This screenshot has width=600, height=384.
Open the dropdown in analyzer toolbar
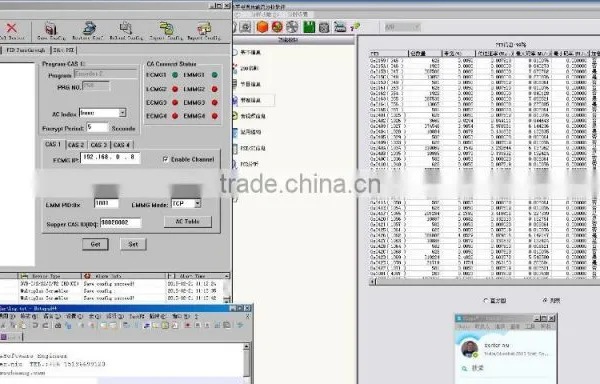[403, 27]
